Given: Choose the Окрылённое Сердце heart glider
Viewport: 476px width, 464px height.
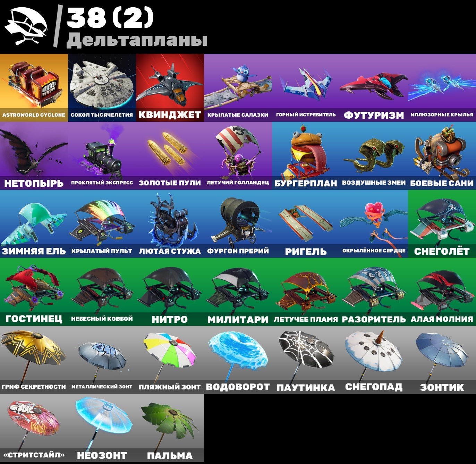Looking at the screenshot, I should [x=374, y=223].
